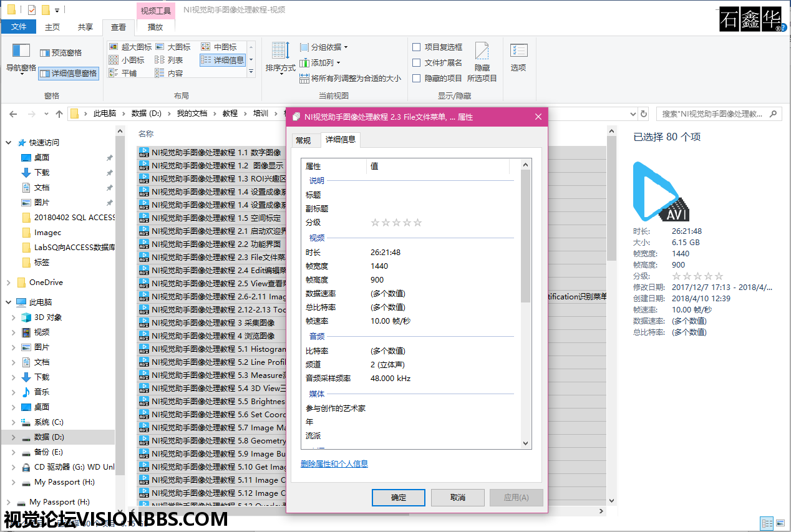Image resolution: width=791 pixels, height=532 pixels.
Task: Choose 中图标 medium icons layout
Action: (219, 47)
